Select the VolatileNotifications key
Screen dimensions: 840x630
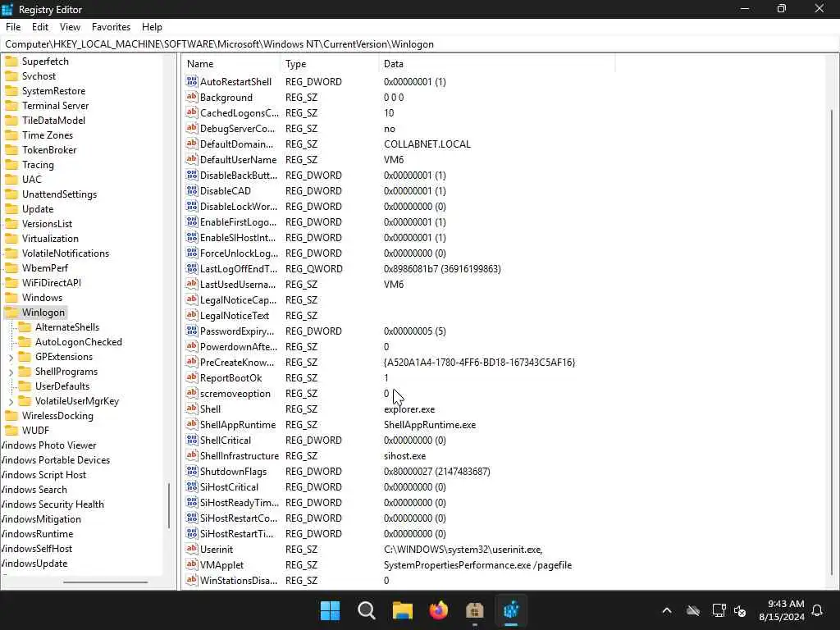pos(66,253)
